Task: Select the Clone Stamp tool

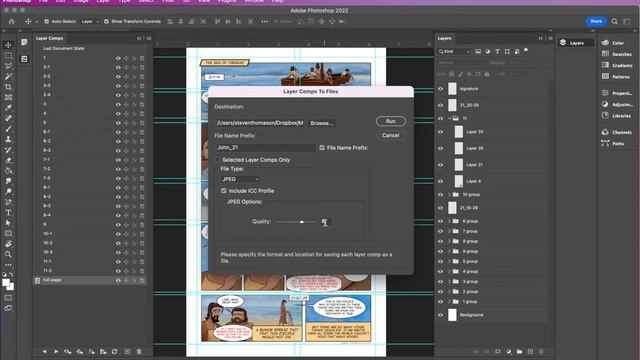Action: point(8,139)
